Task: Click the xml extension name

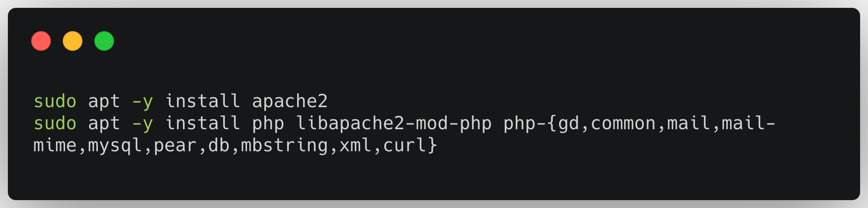Action: (355, 145)
